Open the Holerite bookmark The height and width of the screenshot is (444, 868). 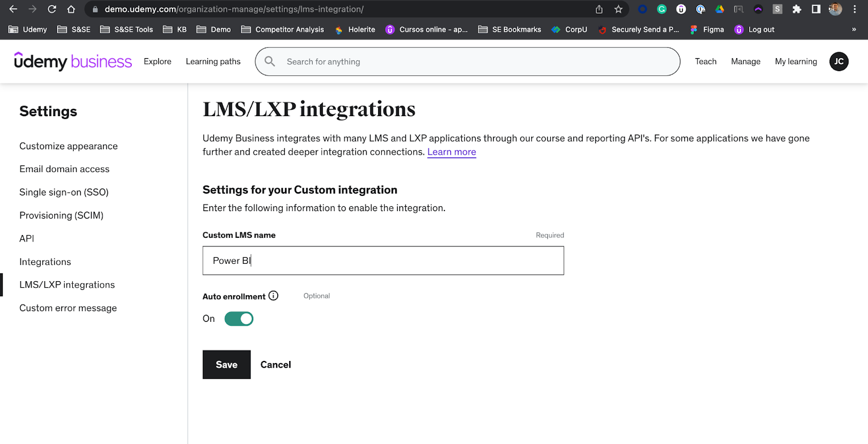click(x=355, y=29)
